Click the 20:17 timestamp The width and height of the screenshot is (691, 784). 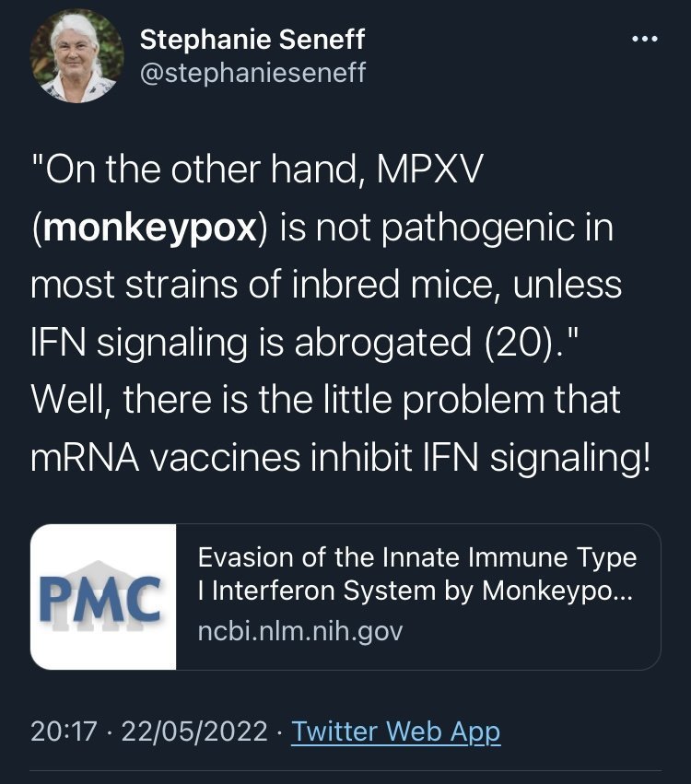coord(63,731)
